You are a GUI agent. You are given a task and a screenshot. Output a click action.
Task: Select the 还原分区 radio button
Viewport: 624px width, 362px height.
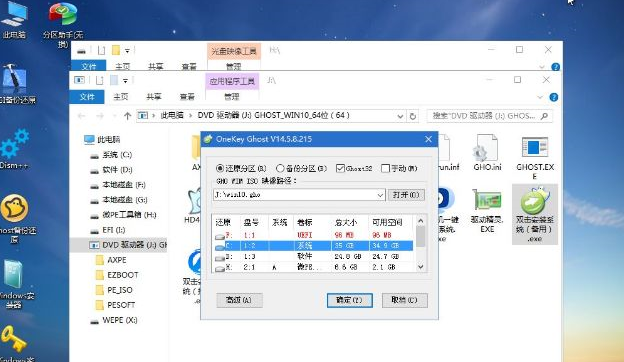coord(241,168)
